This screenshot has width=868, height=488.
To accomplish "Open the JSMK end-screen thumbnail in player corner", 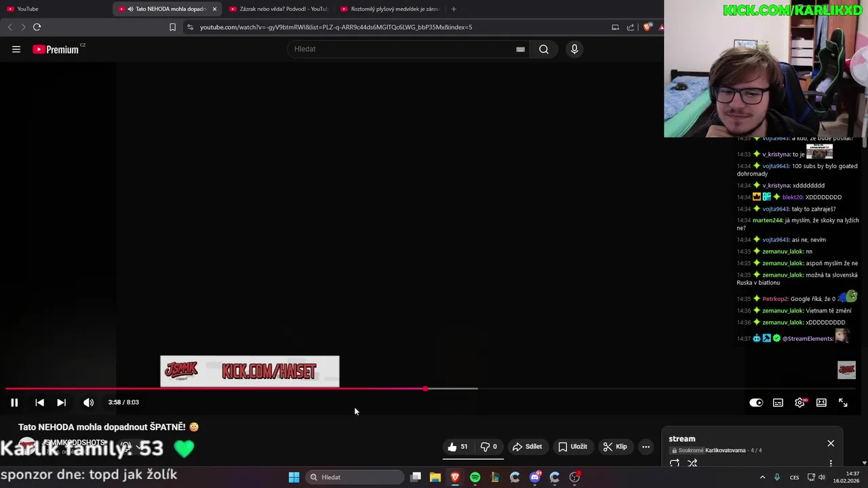I will coord(846,369).
